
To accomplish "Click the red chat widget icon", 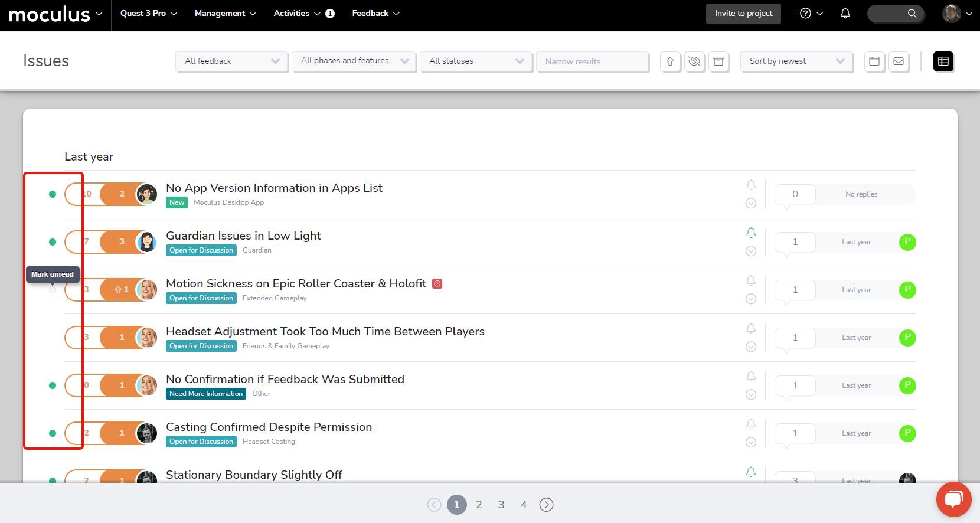I will 953,499.
